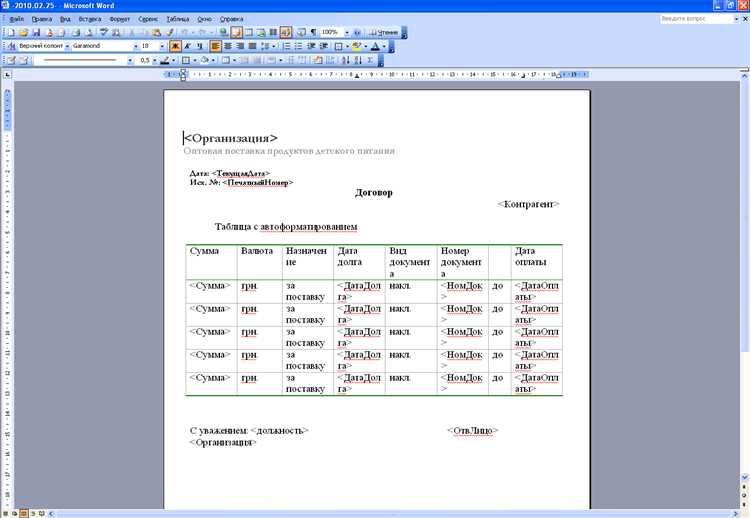
Task: Create a new blank document
Action: [11, 33]
